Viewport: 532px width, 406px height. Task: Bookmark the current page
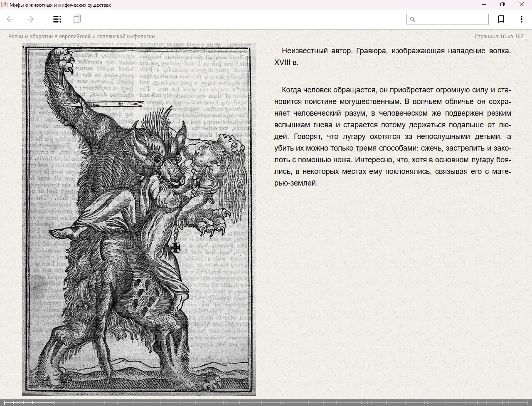[501, 19]
